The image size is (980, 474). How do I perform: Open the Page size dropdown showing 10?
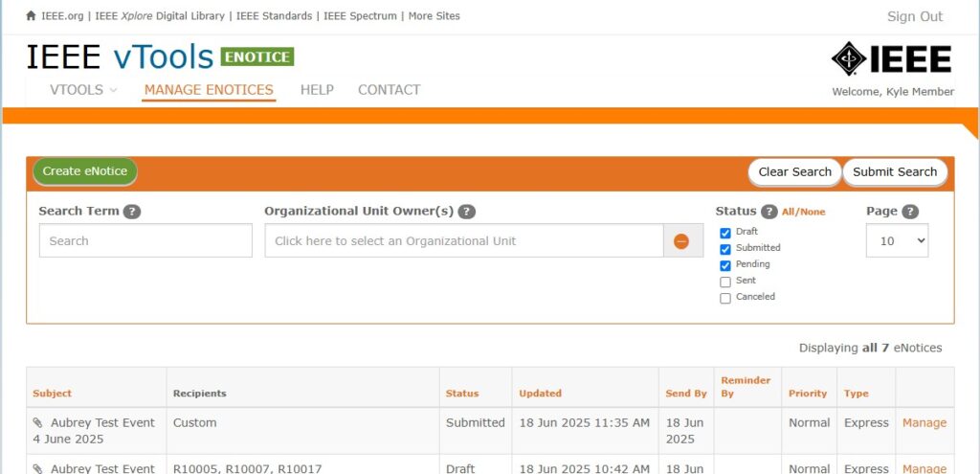click(x=897, y=240)
